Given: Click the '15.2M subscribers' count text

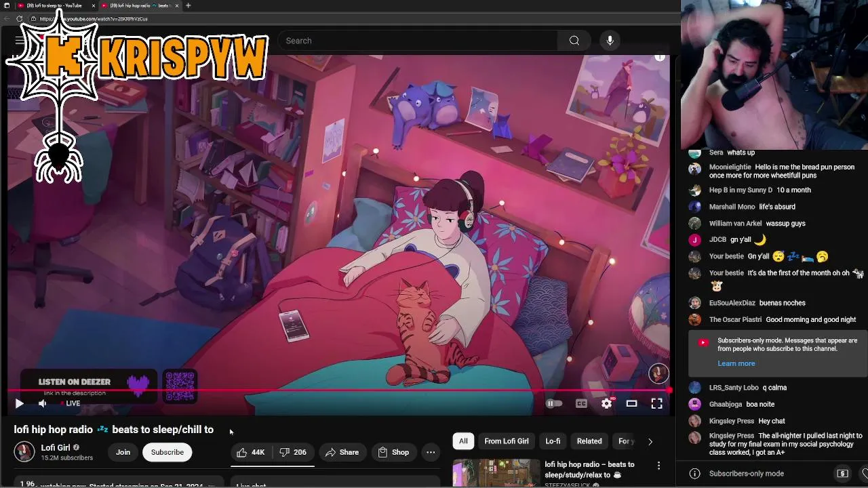Looking at the screenshot, I should click(x=66, y=458).
